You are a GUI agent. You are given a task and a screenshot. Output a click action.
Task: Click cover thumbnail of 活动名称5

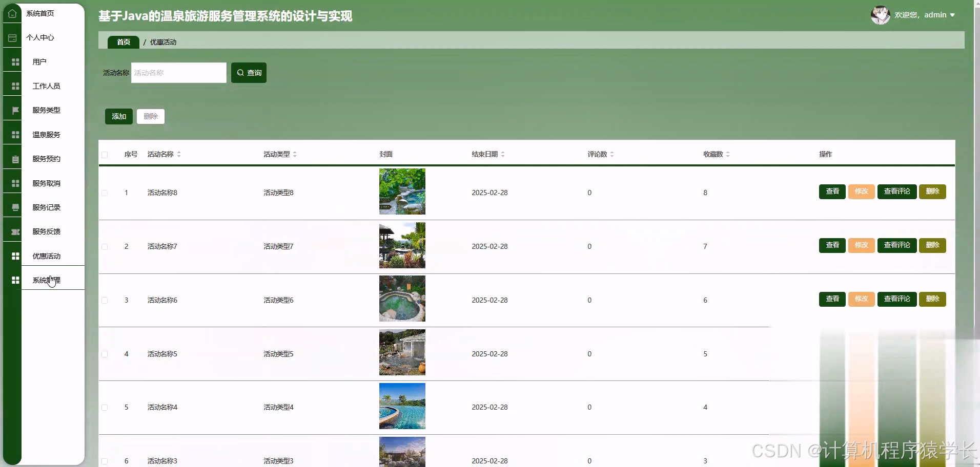(x=402, y=352)
